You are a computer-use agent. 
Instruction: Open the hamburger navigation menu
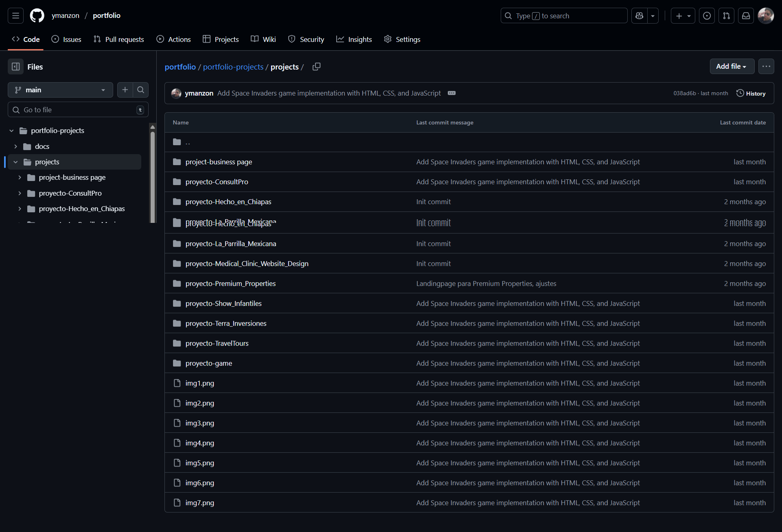15,16
